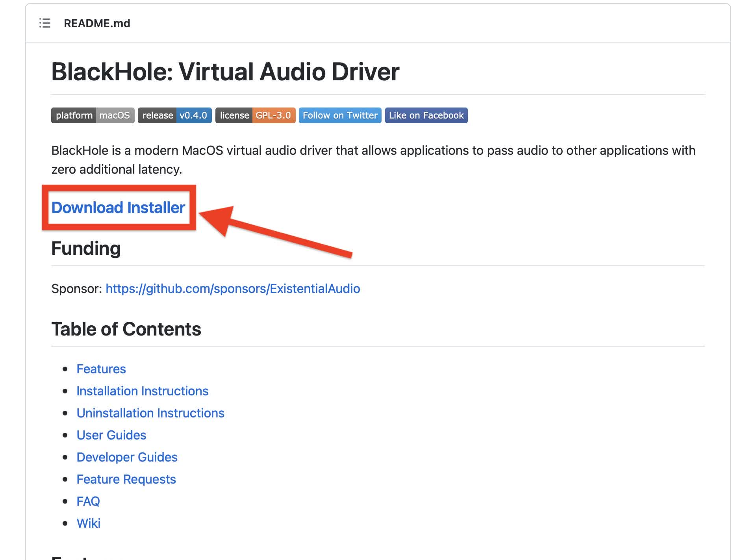This screenshot has width=734, height=560.
Task: Click the README.md file title
Action: click(97, 23)
